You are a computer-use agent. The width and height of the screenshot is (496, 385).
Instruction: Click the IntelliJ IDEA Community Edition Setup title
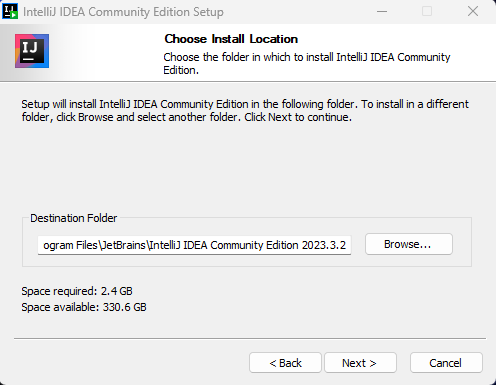123,12
